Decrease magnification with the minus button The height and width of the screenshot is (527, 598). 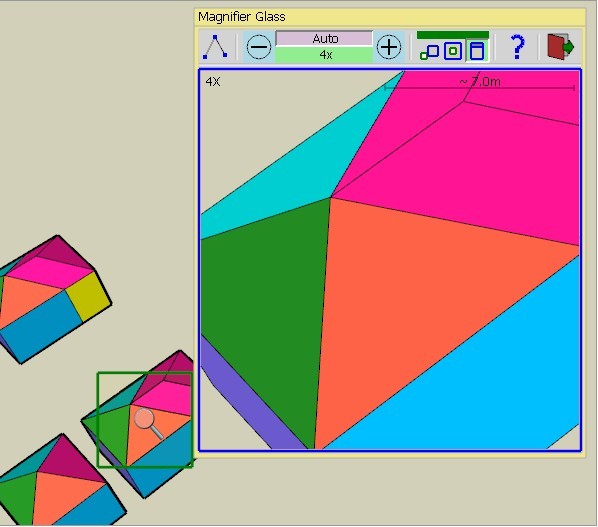[259, 47]
